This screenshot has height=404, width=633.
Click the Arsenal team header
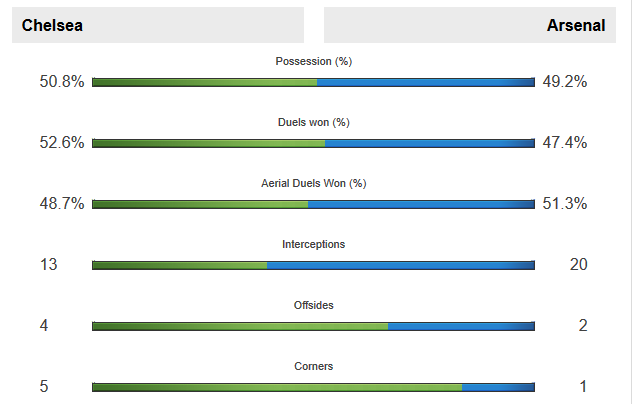coord(470,25)
